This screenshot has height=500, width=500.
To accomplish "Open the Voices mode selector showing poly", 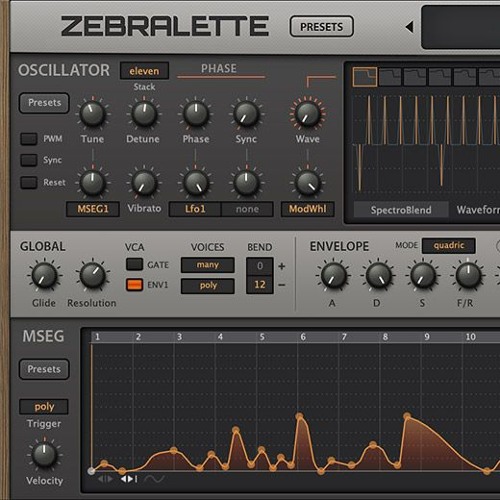I will pos(208,286).
